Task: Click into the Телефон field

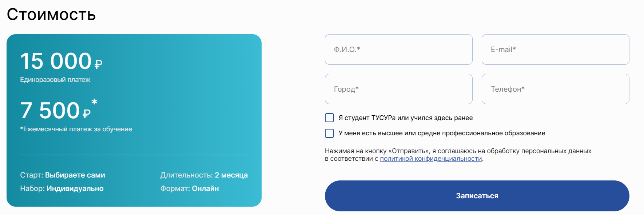Action: click(555, 89)
